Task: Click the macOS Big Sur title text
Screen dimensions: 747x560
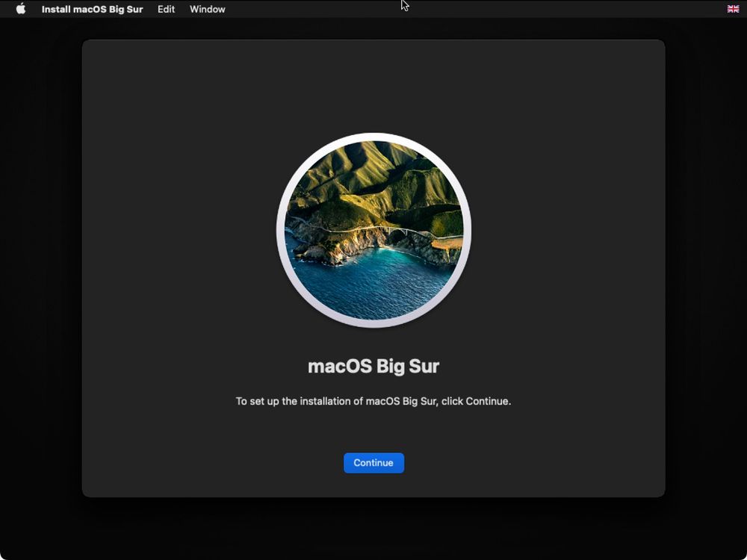Action: (373, 366)
